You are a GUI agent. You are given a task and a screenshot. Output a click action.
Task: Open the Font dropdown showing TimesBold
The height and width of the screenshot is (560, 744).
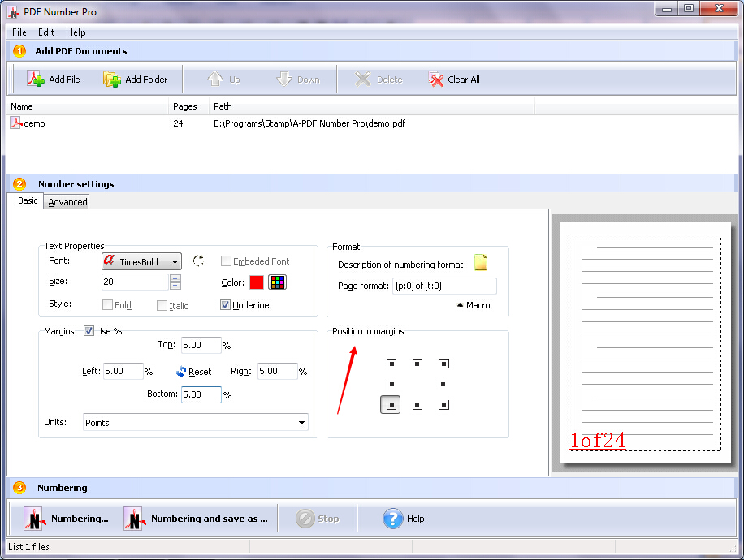tap(141, 262)
